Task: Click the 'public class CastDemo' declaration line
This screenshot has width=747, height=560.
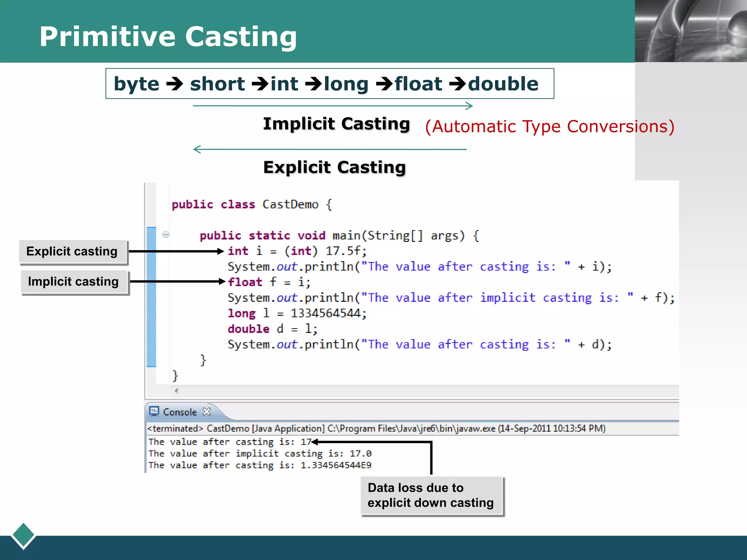Action: [x=252, y=205]
